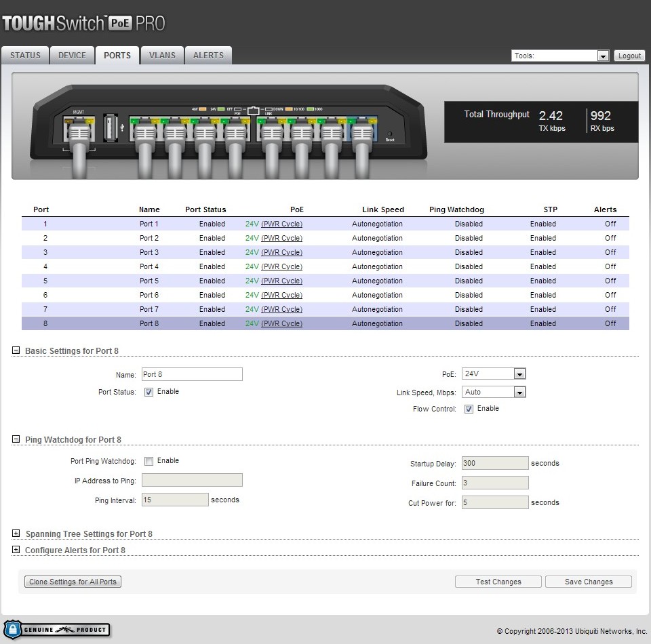Open the VLANS tab
The image size is (651, 644).
click(162, 55)
